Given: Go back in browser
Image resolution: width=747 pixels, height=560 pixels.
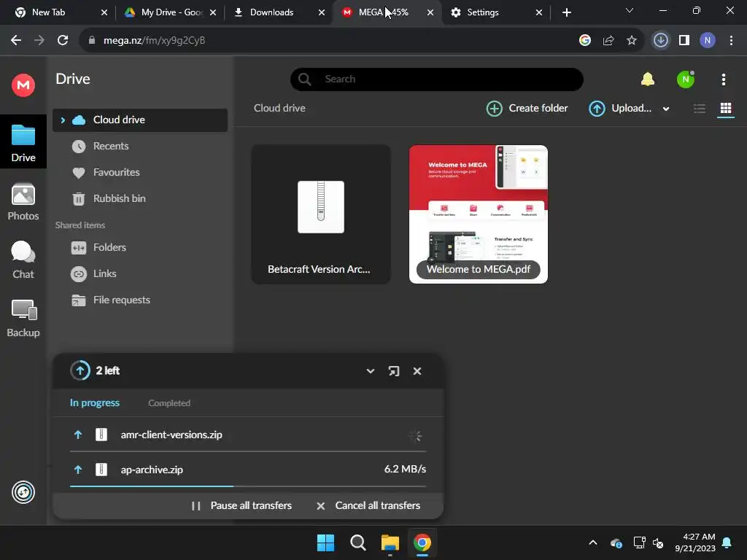Looking at the screenshot, I should point(16,41).
